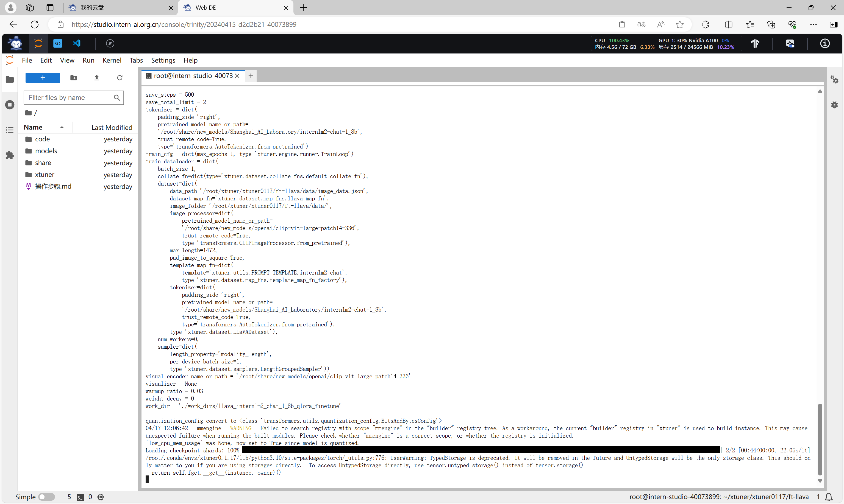This screenshot has height=504, width=844.
Task: Click terminal scroll up arrow
Action: pyautogui.click(x=820, y=91)
